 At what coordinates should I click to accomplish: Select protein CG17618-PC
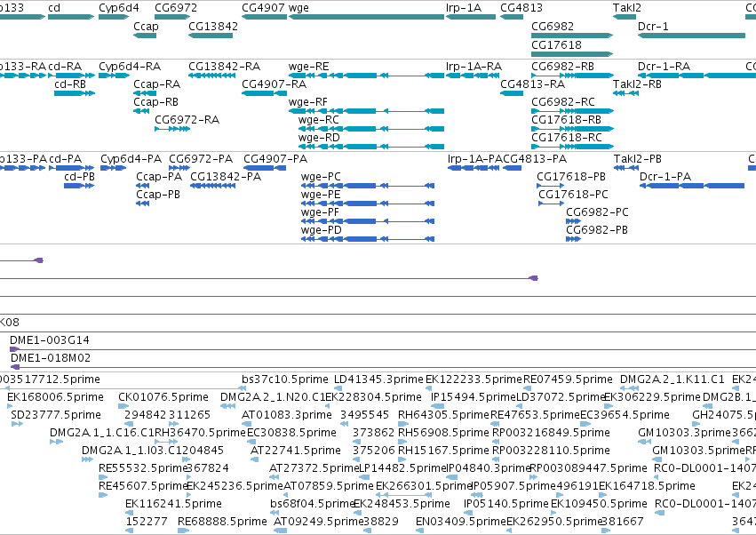click(x=551, y=204)
